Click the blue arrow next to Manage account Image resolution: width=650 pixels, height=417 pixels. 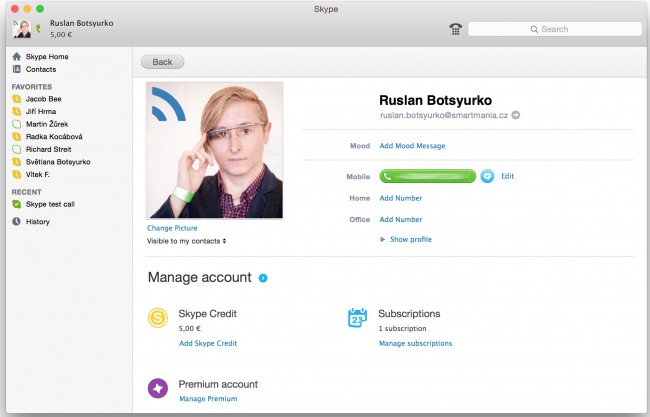tap(263, 277)
